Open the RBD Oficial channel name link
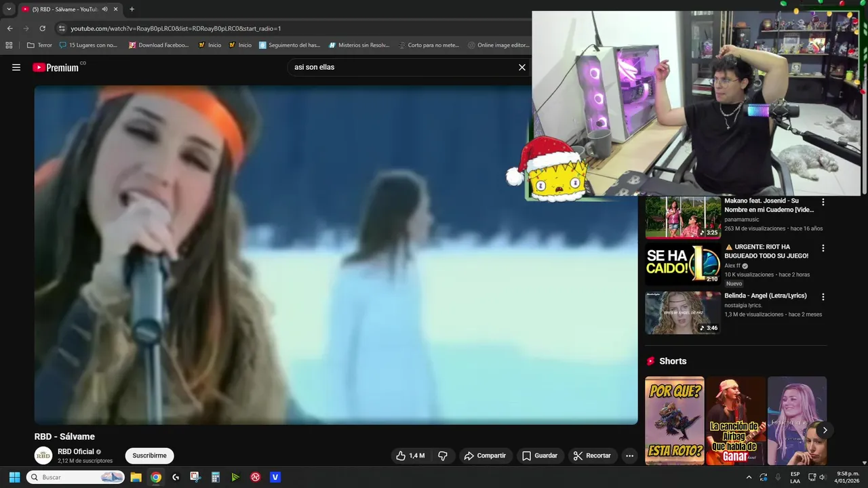Viewport: 868px width, 488px height. (x=76, y=451)
